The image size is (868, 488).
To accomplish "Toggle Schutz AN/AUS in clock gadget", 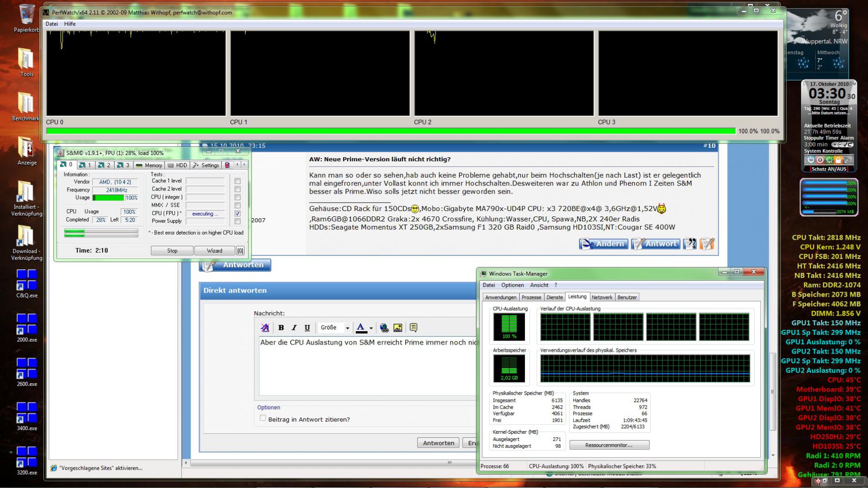I will click(x=829, y=169).
